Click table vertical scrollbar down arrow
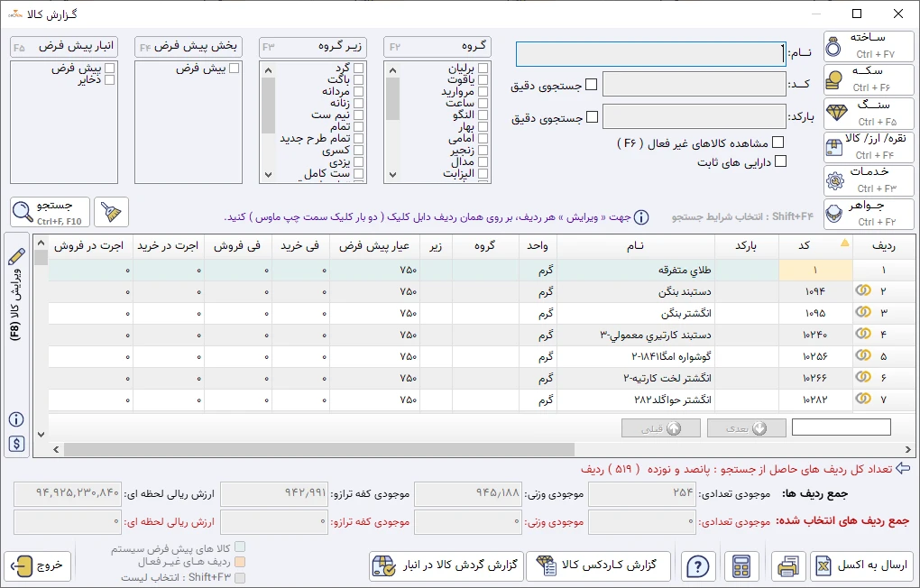Image resolution: width=920 pixels, height=588 pixels. click(41, 435)
